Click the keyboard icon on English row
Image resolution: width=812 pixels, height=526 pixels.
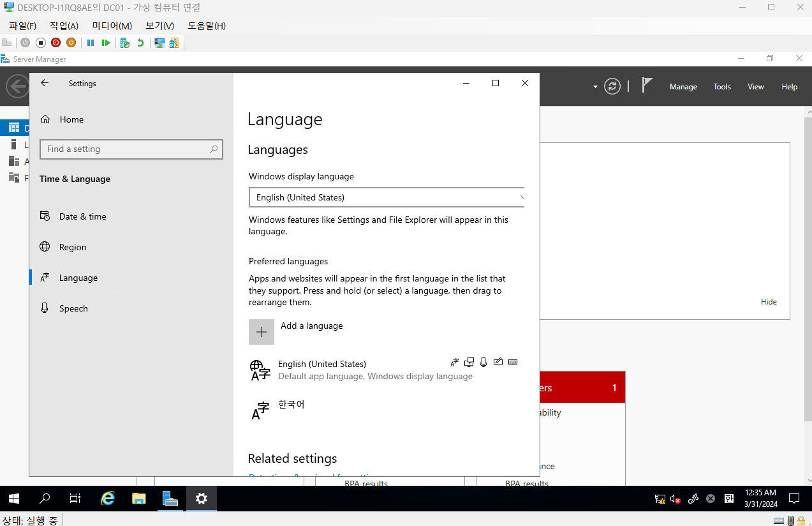coord(513,362)
